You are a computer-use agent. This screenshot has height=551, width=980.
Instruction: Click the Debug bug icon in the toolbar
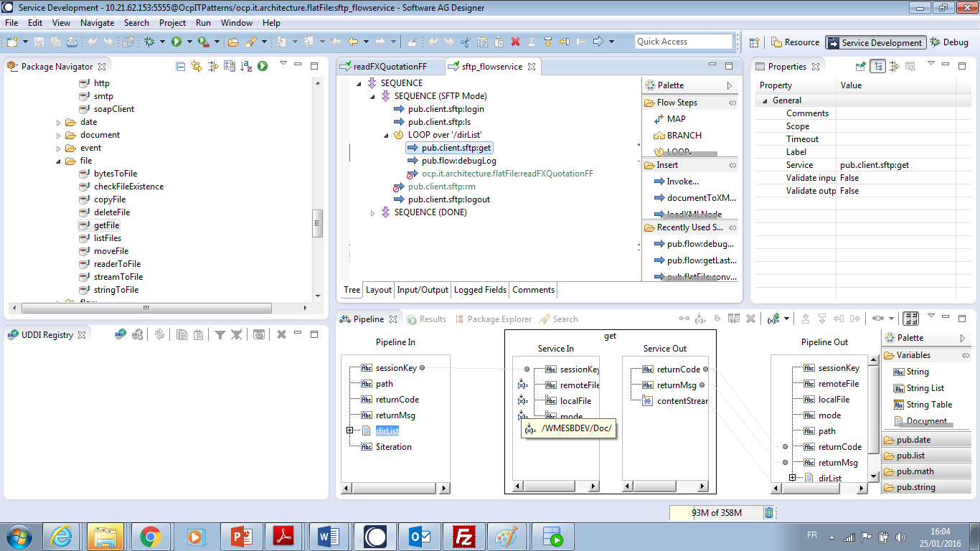click(x=150, y=42)
